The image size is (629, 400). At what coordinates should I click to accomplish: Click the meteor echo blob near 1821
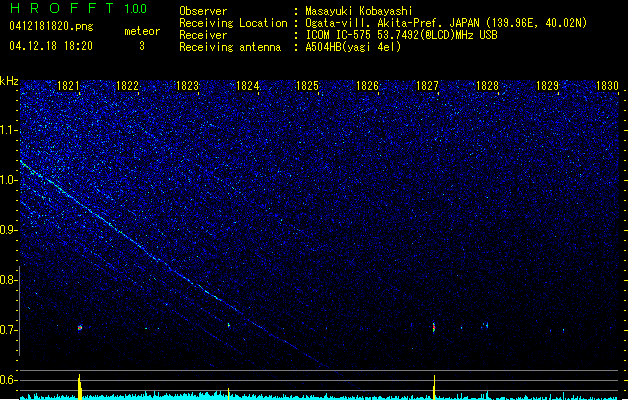tap(80, 328)
